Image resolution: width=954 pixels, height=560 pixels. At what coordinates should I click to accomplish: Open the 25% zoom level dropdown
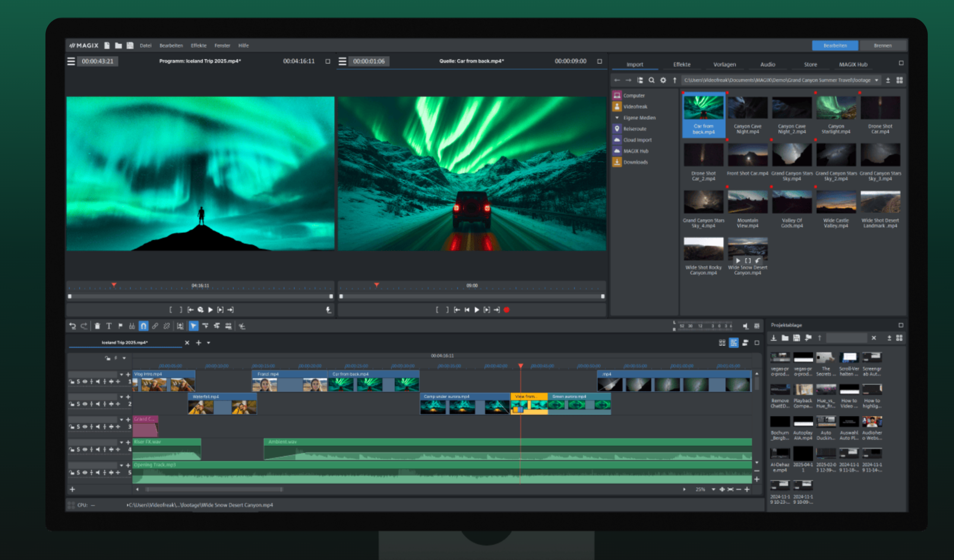[713, 490]
